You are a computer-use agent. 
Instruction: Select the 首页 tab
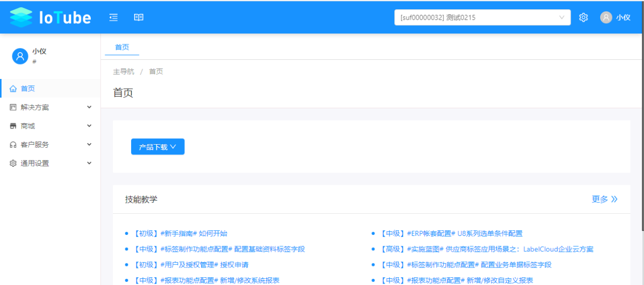[122, 47]
